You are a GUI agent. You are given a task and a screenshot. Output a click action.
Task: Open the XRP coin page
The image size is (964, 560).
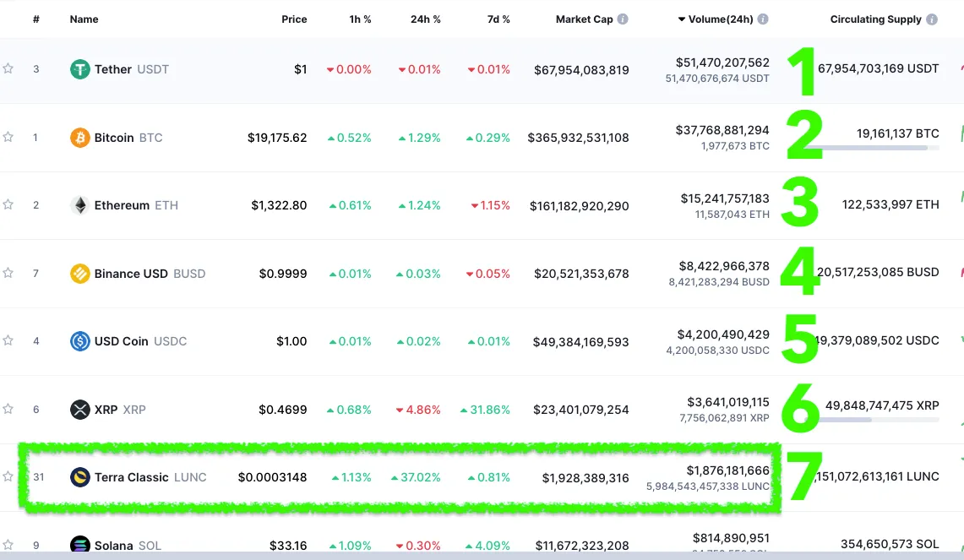point(120,410)
